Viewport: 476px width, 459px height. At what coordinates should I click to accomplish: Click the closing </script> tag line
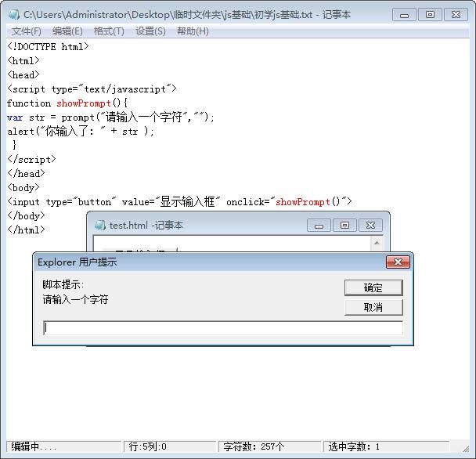31,160
